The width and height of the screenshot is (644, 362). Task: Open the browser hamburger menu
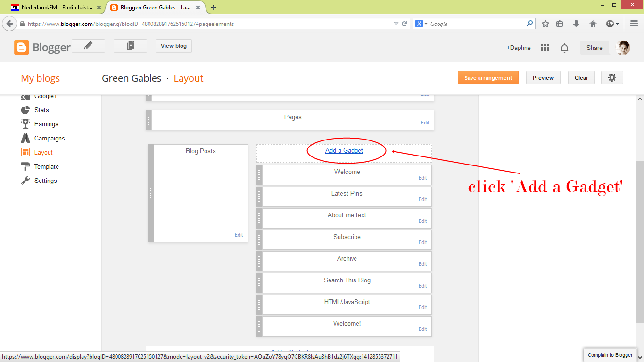(x=634, y=23)
